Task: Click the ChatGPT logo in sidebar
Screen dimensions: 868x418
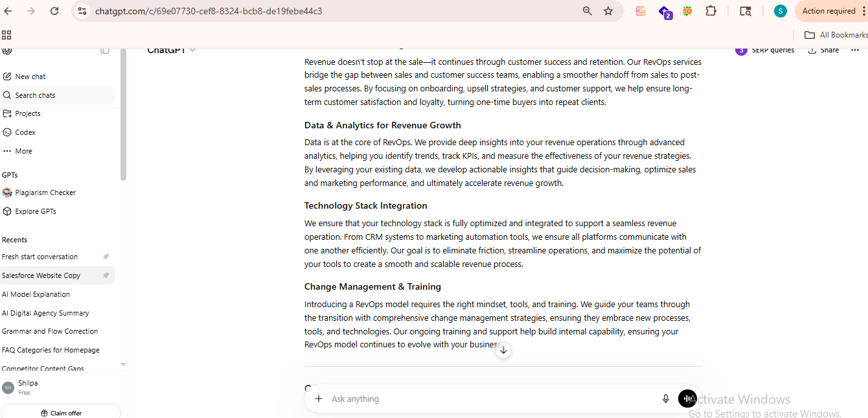Action: [7, 50]
